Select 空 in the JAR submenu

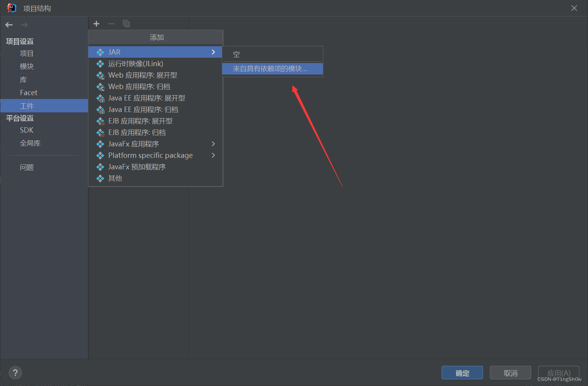(272, 54)
